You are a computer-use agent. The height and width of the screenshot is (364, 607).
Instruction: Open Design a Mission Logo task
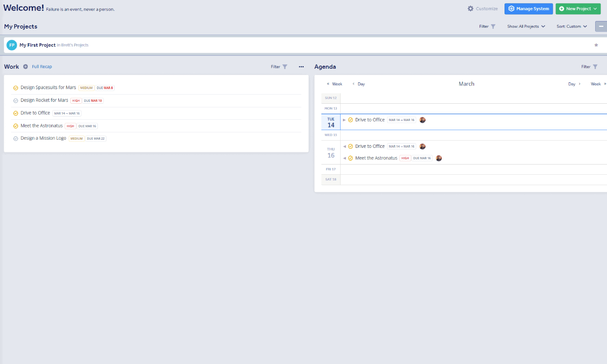pos(43,138)
